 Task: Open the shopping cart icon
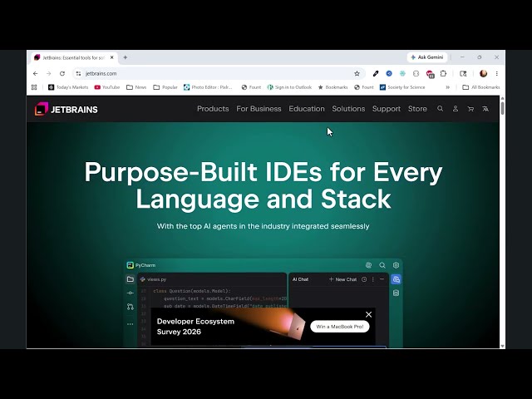click(x=470, y=109)
